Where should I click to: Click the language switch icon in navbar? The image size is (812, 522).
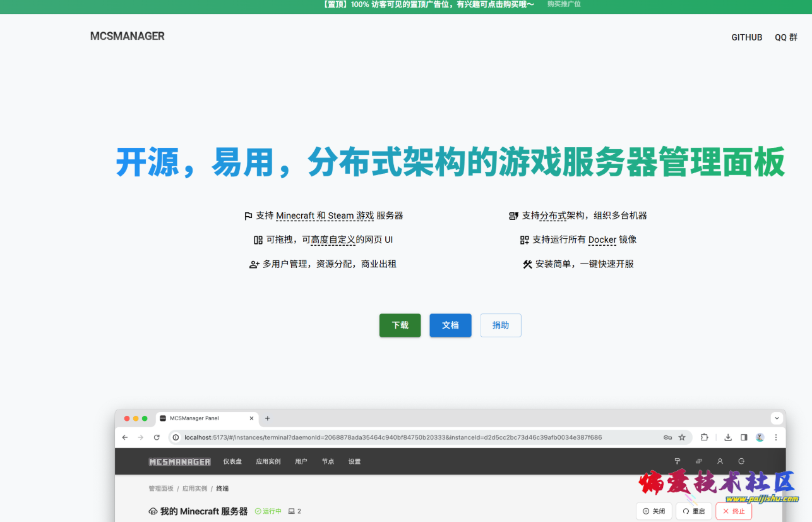pos(699,461)
